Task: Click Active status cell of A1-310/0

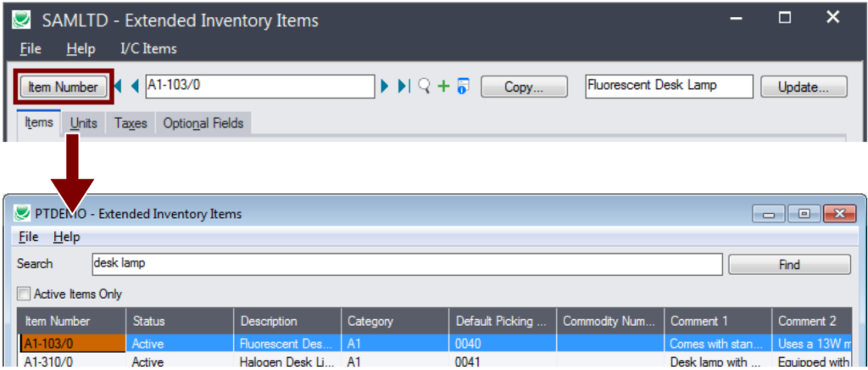Action: (180, 361)
